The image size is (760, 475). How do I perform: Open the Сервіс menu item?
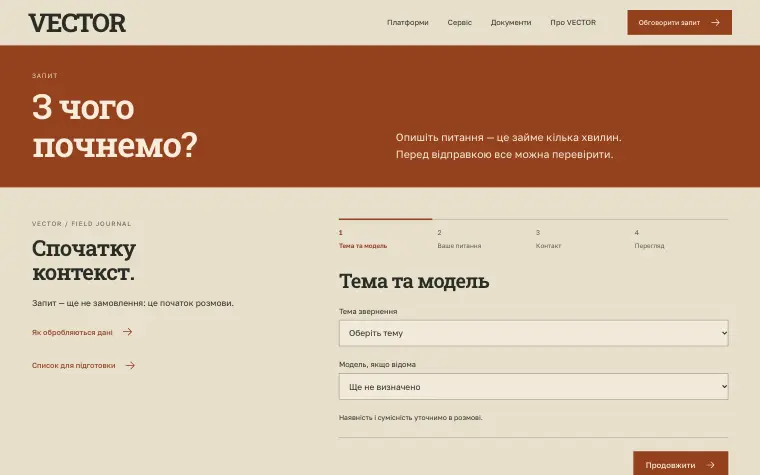(x=459, y=23)
